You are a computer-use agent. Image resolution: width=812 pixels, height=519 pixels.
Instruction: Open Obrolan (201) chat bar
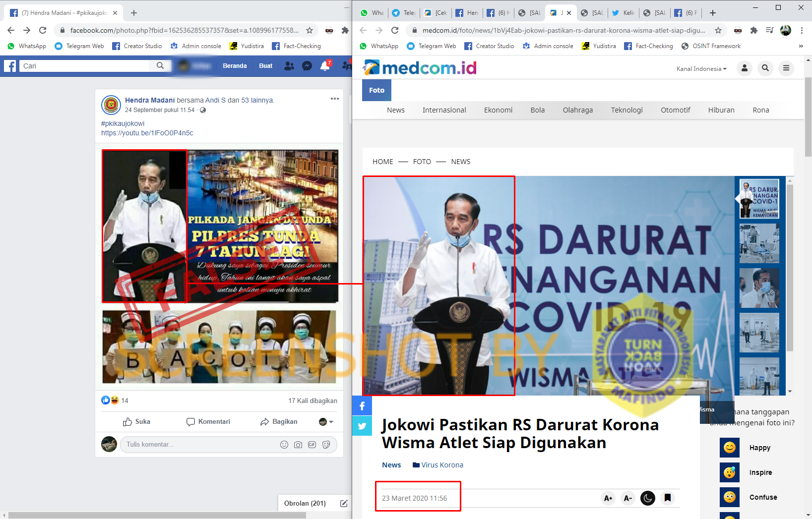[x=305, y=503]
